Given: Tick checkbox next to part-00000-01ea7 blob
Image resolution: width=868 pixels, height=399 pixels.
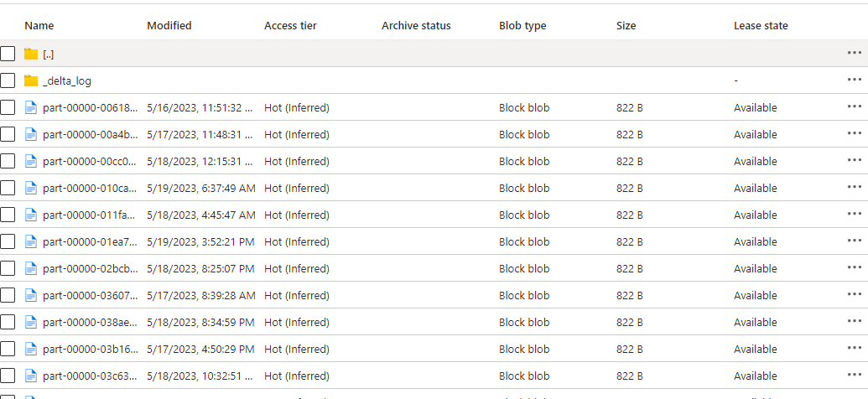Looking at the screenshot, I should point(8,241).
